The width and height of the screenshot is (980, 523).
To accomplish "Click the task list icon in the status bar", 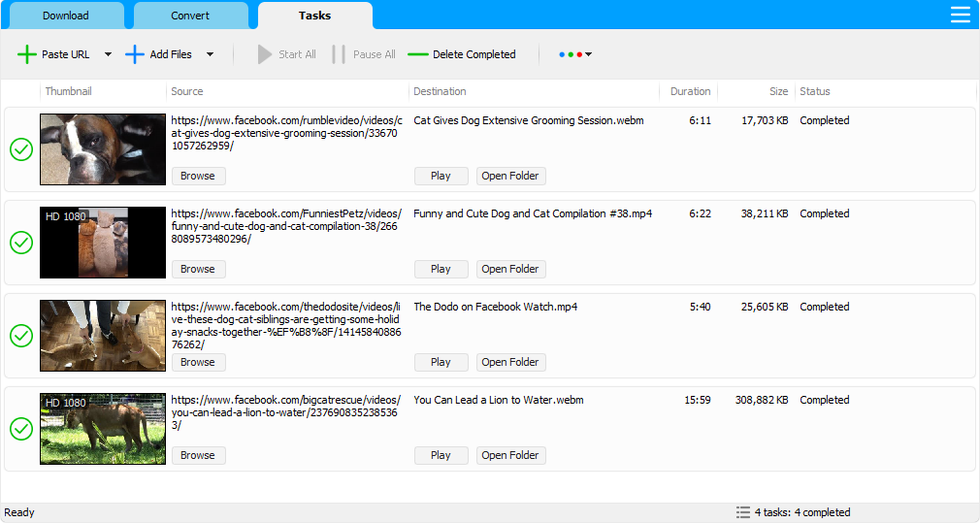I will point(742,512).
